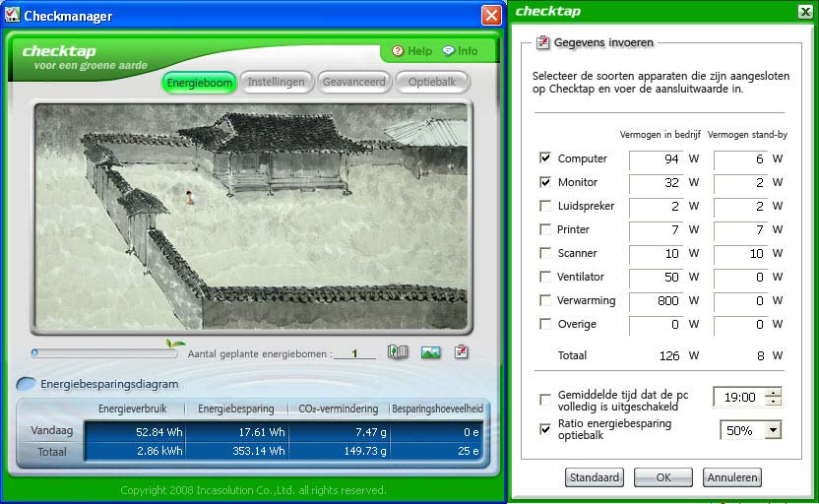Click the Energieverbruik column header
Viewport: 819px width, 504px height.
(133, 409)
